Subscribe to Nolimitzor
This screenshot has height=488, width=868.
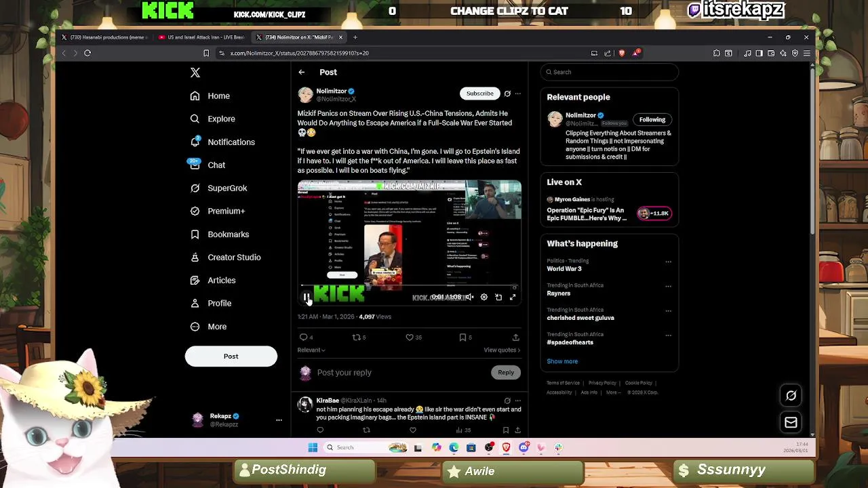479,94
